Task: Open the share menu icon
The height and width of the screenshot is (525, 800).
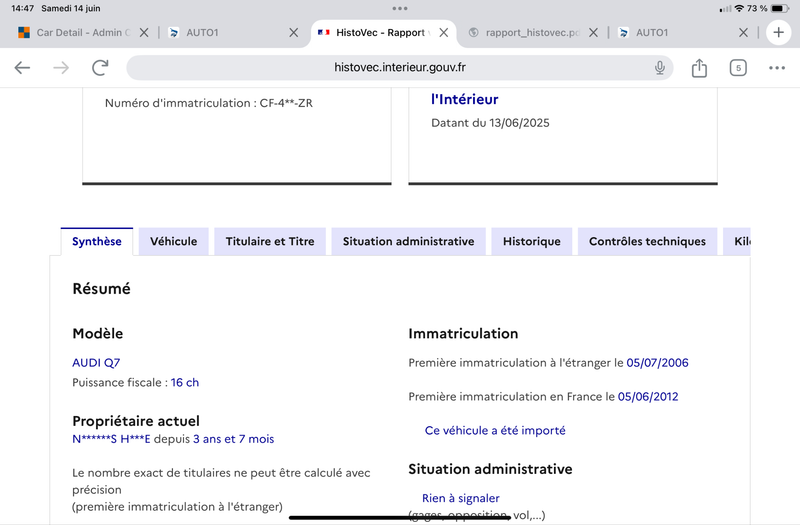Action: [699, 67]
